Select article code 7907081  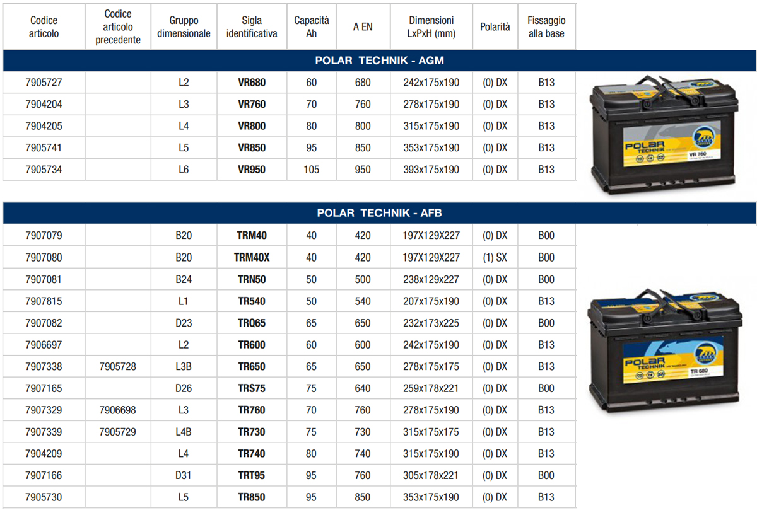44,279
